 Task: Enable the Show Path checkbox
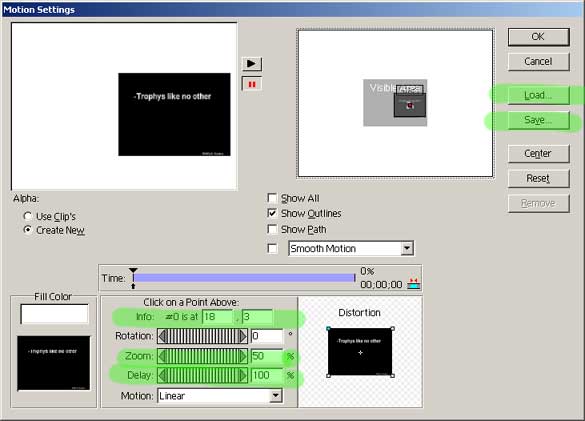point(272,229)
